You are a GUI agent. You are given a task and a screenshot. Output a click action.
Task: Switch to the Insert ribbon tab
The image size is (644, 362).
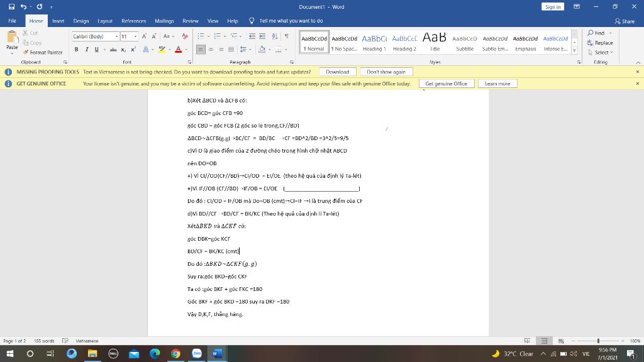[x=58, y=21]
